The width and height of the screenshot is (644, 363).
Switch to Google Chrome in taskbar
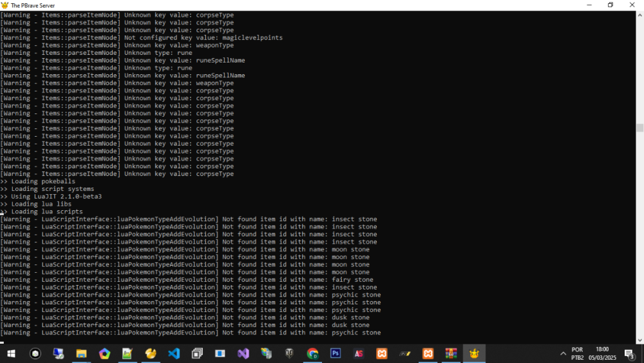coord(312,353)
